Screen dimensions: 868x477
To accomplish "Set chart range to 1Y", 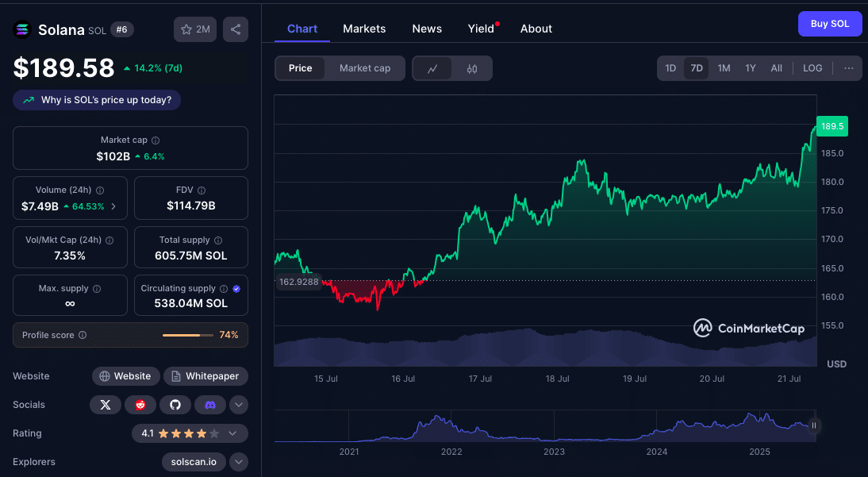I will coord(750,68).
